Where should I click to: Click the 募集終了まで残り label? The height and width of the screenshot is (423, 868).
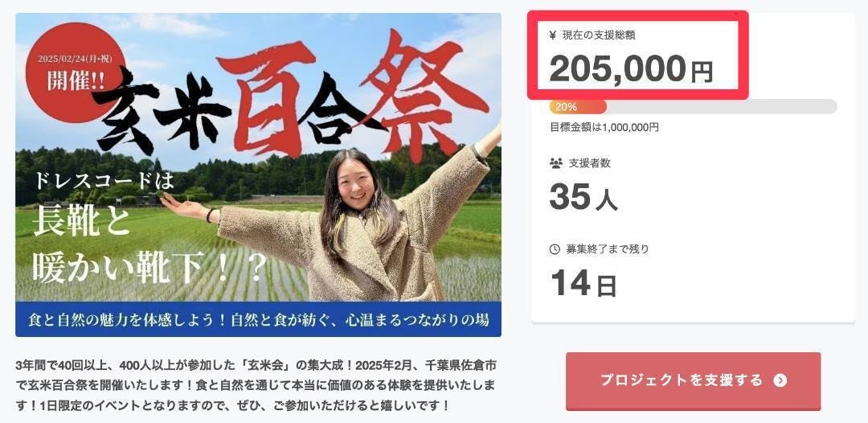(608, 249)
